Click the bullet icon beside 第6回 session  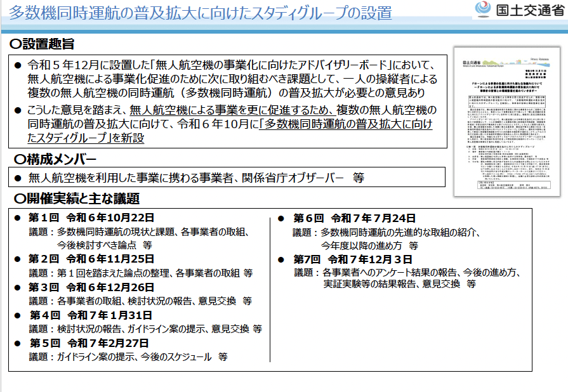coord(280,217)
